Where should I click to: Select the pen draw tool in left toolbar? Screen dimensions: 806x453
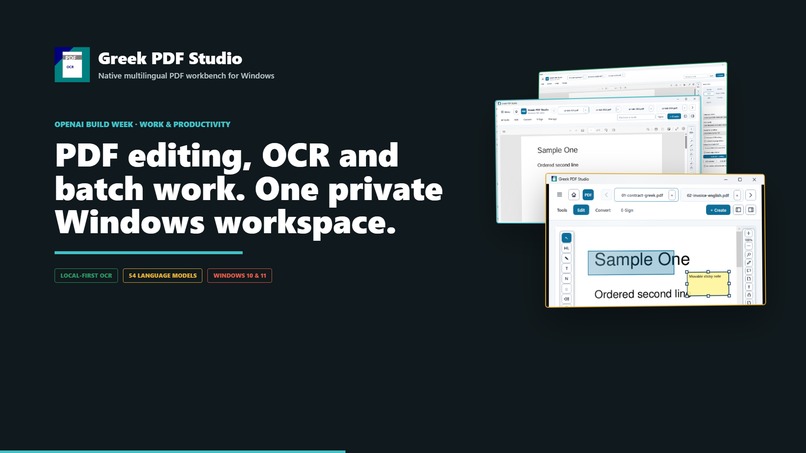[x=566, y=258]
